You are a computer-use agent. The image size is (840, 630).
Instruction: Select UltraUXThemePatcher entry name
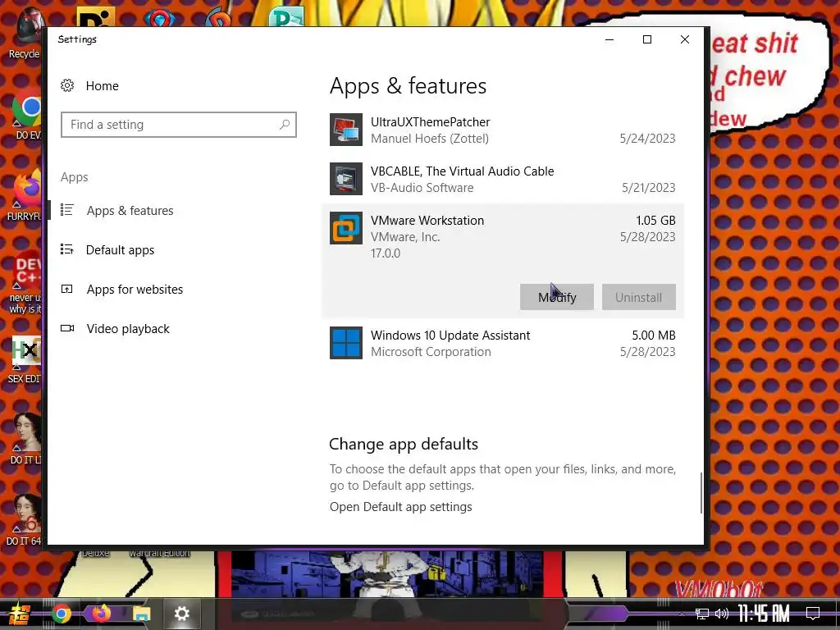pos(430,122)
